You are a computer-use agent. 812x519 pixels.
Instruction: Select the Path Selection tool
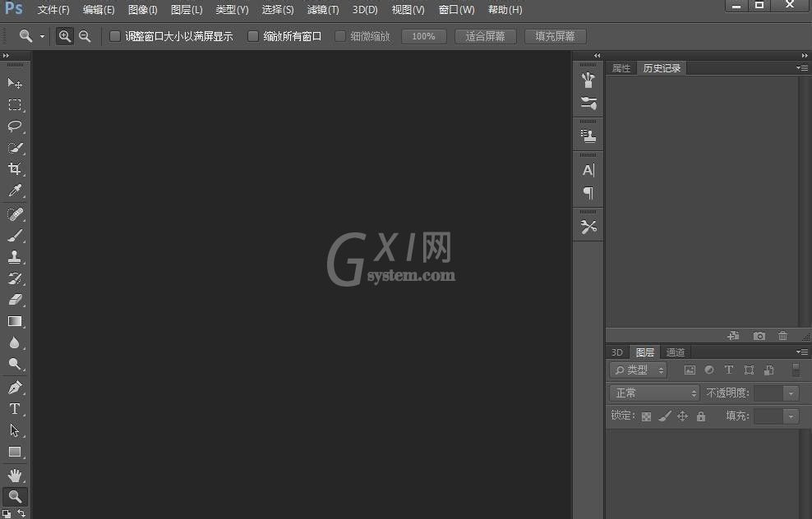tap(15, 430)
